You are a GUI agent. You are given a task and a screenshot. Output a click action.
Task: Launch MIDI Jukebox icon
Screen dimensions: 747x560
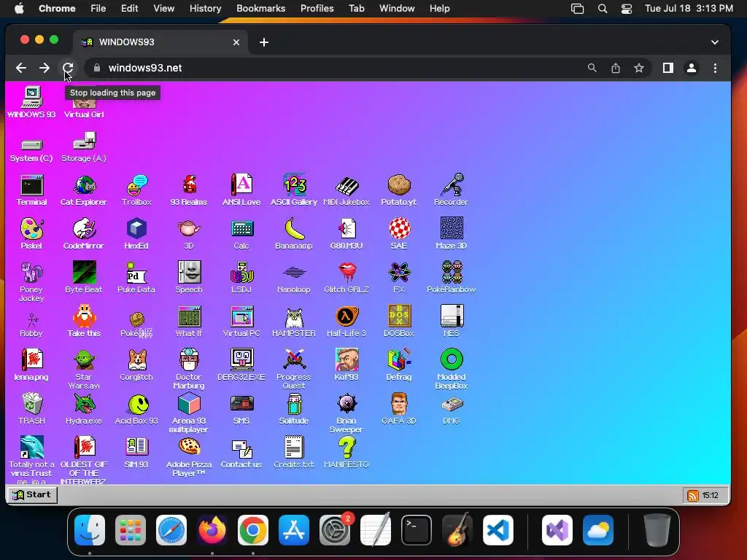(347, 190)
